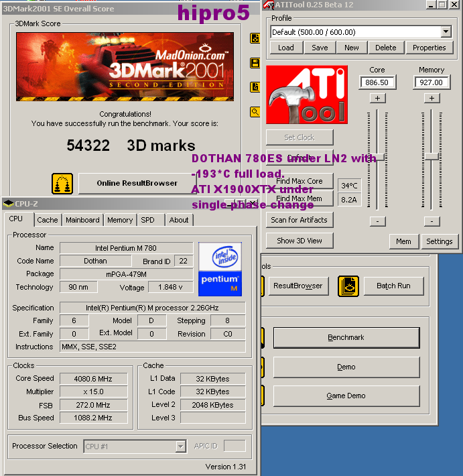Click the ATITool title bar icon
463x476 pixels.
(269, 5)
